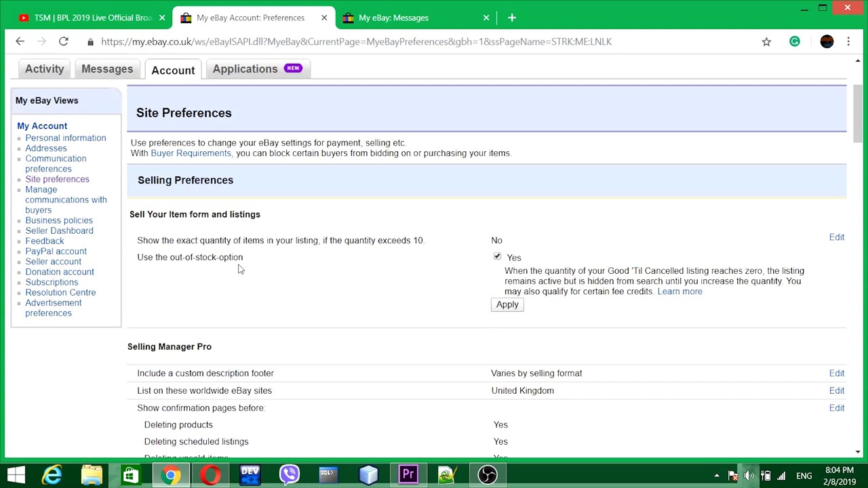Open Manage communications with buyers
Screen dimensions: 868x488
(66, 200)
